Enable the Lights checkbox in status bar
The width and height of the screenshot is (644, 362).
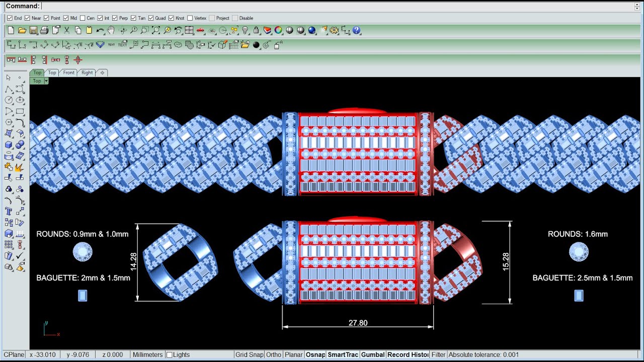pos(170,355)
